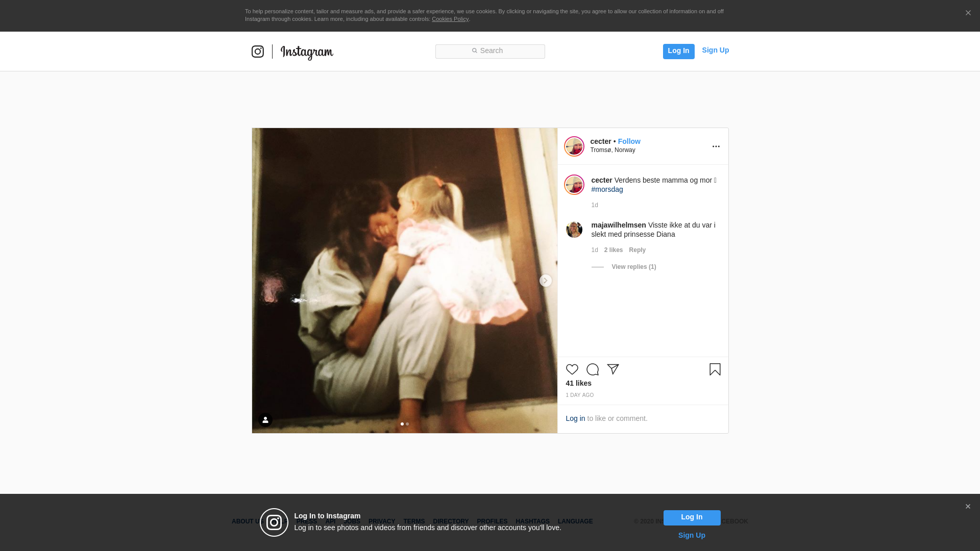Save the post with bookmark icon
Image resolution: width=980 pixels, height=551 pixels.
[715, 369]
